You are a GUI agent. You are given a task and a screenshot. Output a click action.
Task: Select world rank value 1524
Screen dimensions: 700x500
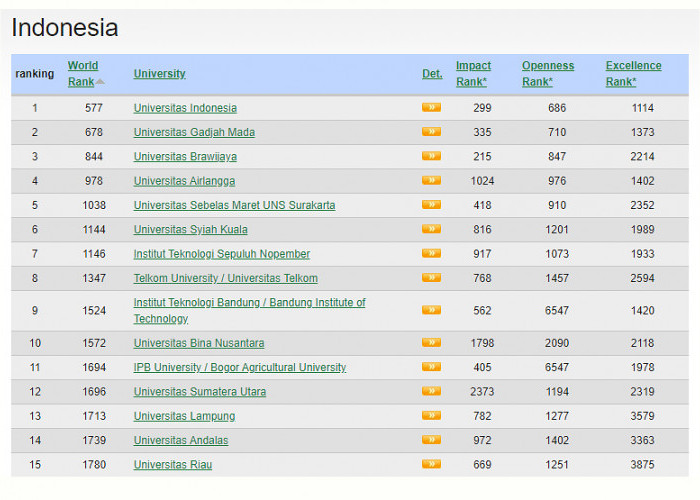[x=94, y=311]
